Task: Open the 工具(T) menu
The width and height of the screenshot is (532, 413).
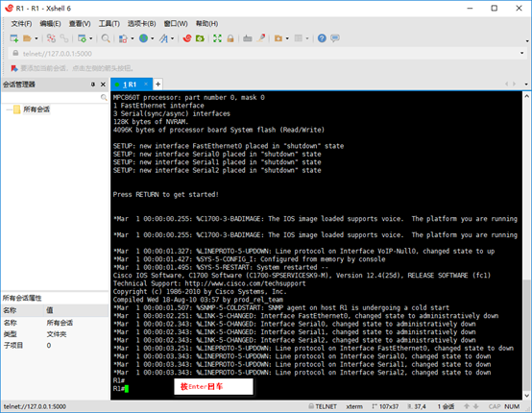Action: (x=109, y=24)
